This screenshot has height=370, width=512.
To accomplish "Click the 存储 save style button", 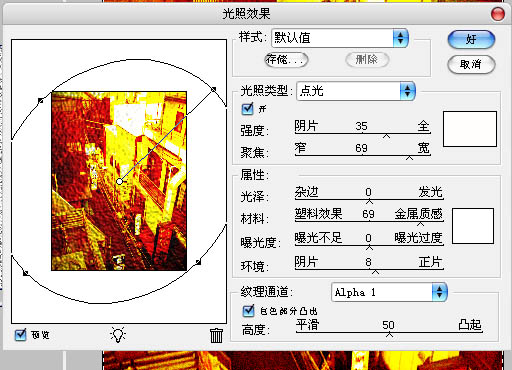I will coord(286,60).
